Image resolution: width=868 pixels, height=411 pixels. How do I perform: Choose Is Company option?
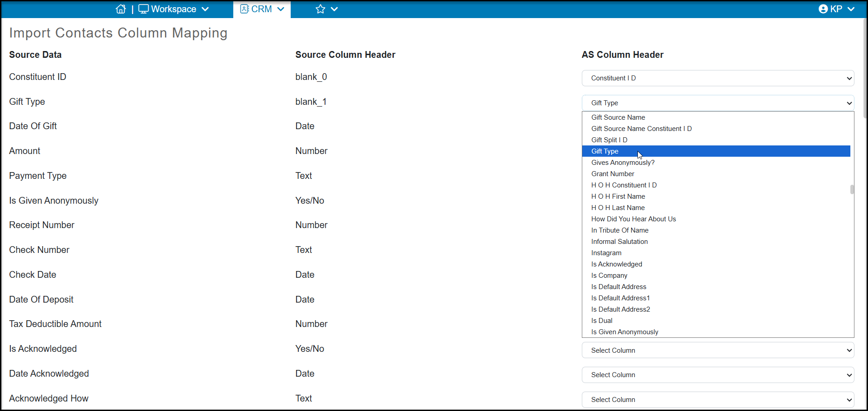click(716, 276)
